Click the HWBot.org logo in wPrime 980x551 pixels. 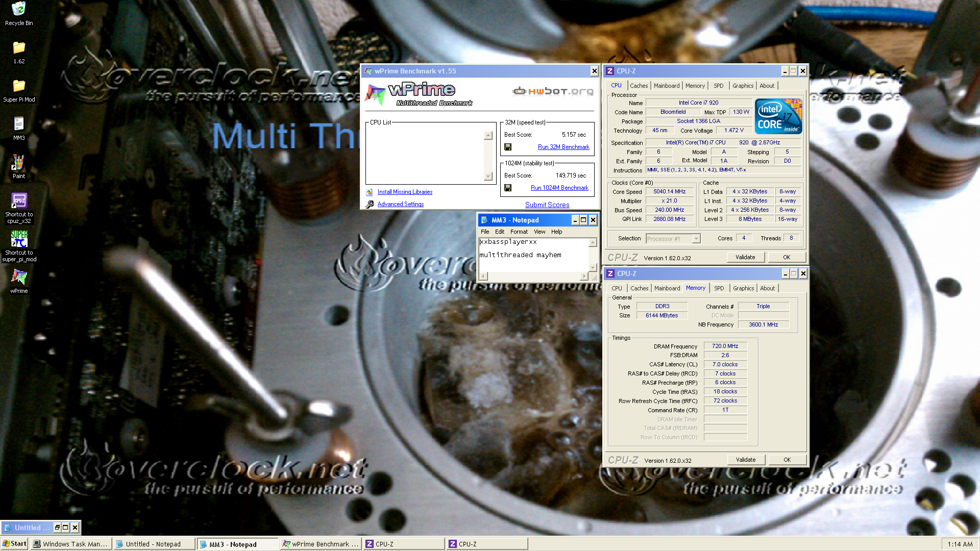[553, 91]
